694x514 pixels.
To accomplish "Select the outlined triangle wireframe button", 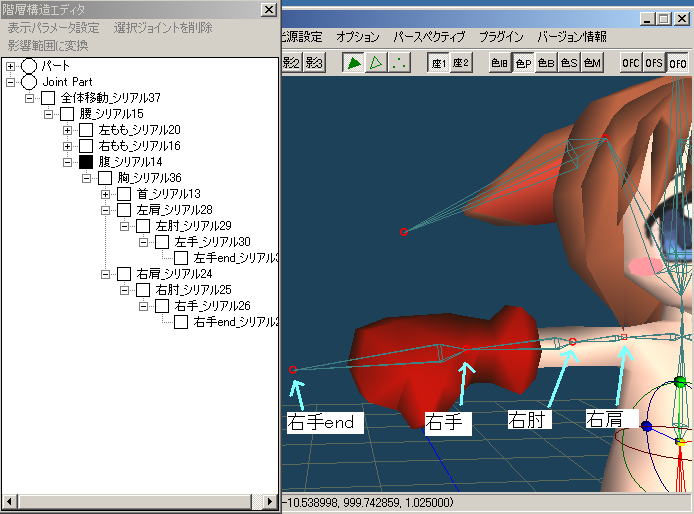I will pyautogui.click(x=376, y=63).
